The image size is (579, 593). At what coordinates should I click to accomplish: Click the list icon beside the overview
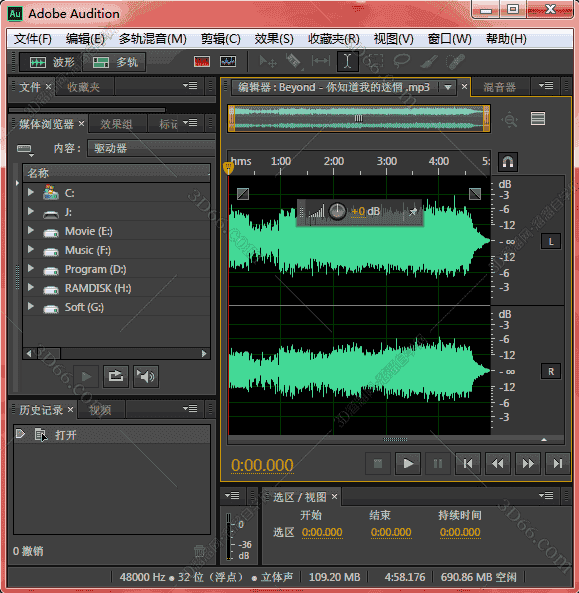[x=538, y=118]
